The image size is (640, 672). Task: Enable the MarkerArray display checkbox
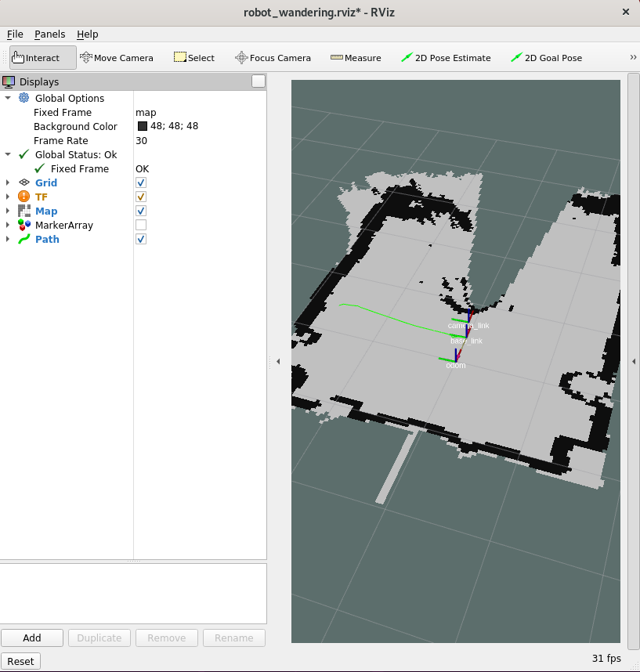coord(141,225)
